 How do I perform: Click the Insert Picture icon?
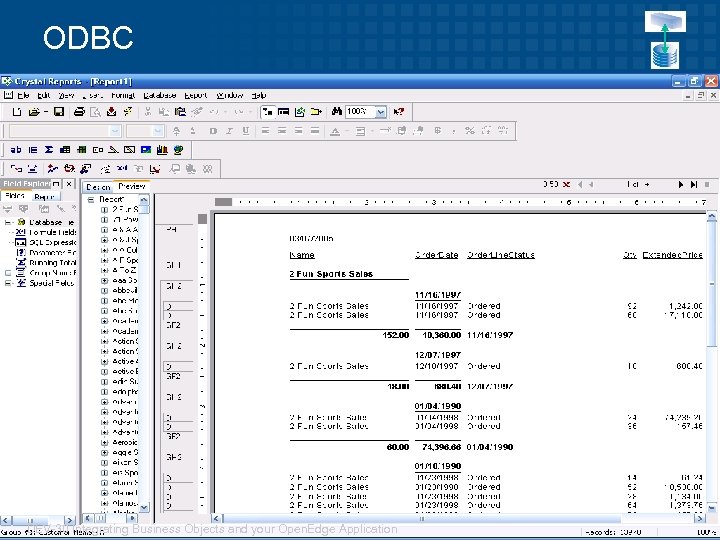click(146, 150)
